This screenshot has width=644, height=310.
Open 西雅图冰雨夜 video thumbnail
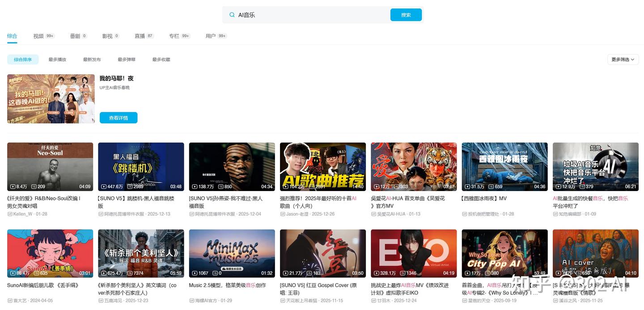click(505, 167)
